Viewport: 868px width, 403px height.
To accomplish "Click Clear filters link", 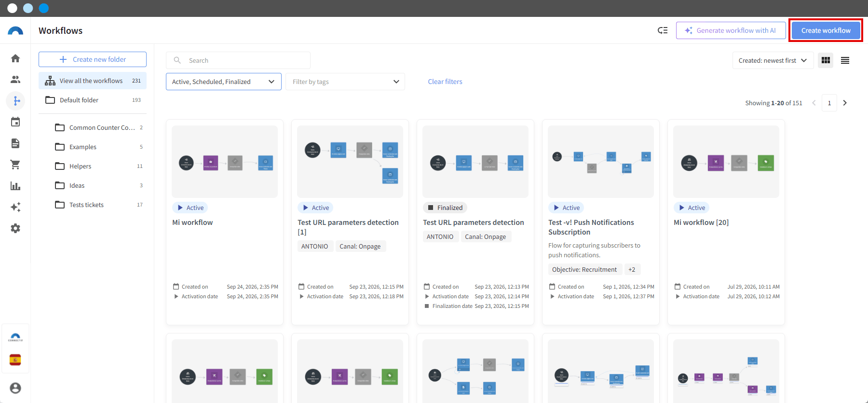I will (445, 82).
